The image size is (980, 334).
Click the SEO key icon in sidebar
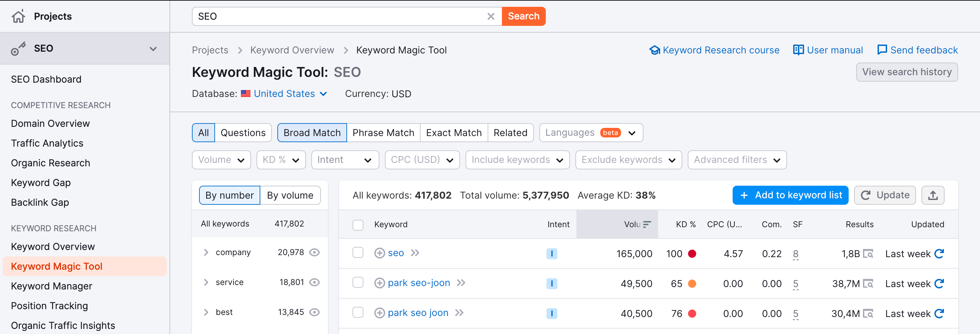[x=18, y=48]
